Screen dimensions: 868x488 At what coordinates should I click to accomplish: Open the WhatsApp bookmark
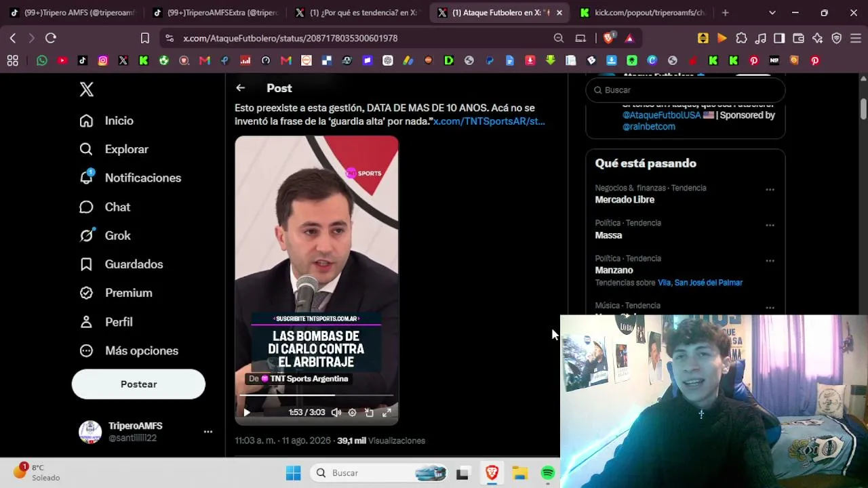[42, 60]
